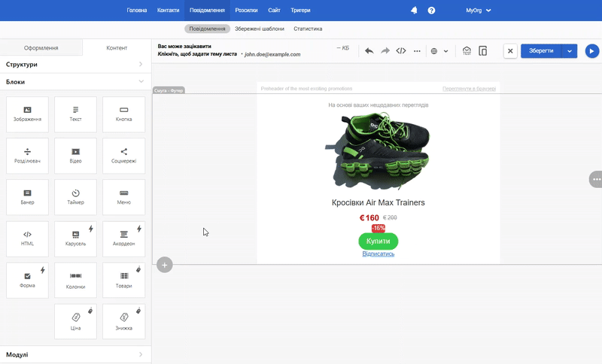Open Повідомлення in top navigation

(x=207, y=11)
